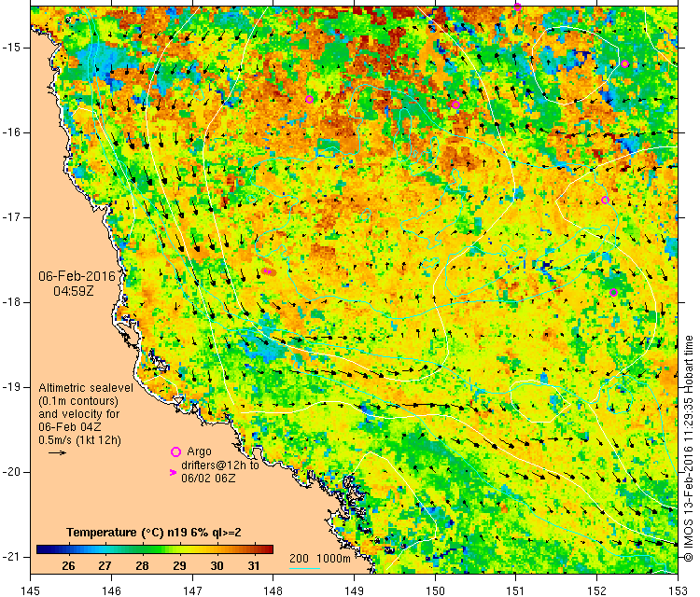Viewport: 700px width, 597px height.
Task: Click the latitude axis label '-16'
Action: (x=10, y=132)
